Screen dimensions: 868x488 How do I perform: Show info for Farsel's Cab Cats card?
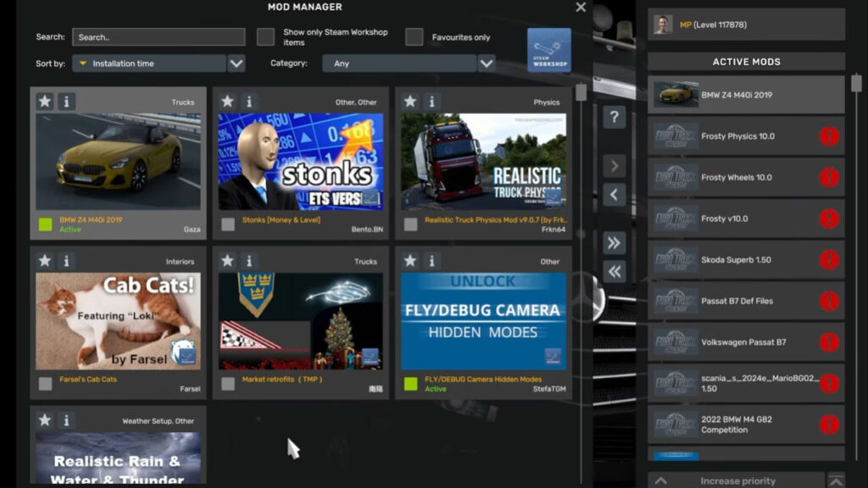click(x=66, y=261)
